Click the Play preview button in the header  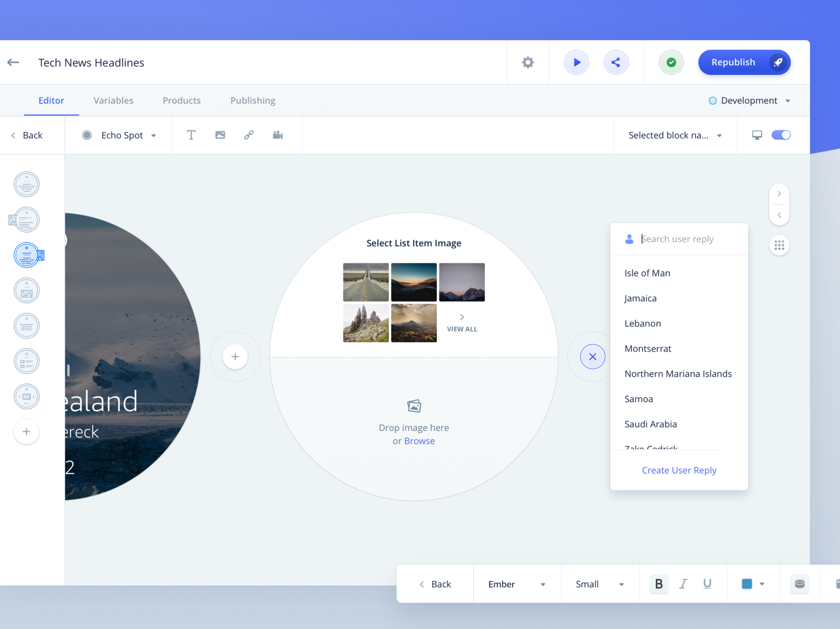click(576, 62)
